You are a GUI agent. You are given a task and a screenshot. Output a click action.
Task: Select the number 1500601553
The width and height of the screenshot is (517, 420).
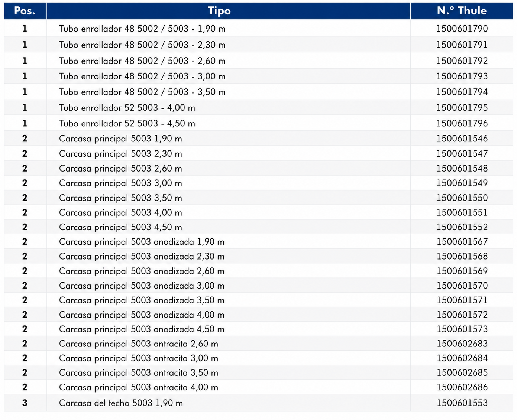click(x=462, y=403)
